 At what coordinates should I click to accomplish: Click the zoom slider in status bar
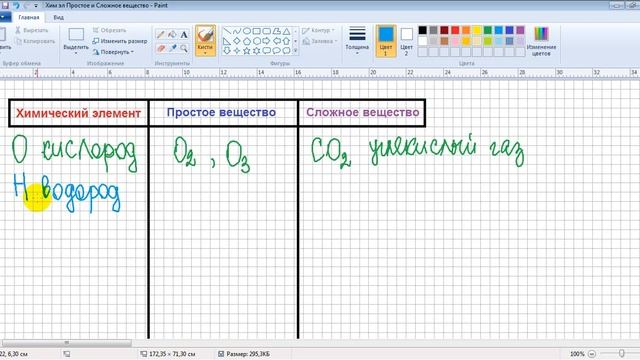[x=621, y=353]
